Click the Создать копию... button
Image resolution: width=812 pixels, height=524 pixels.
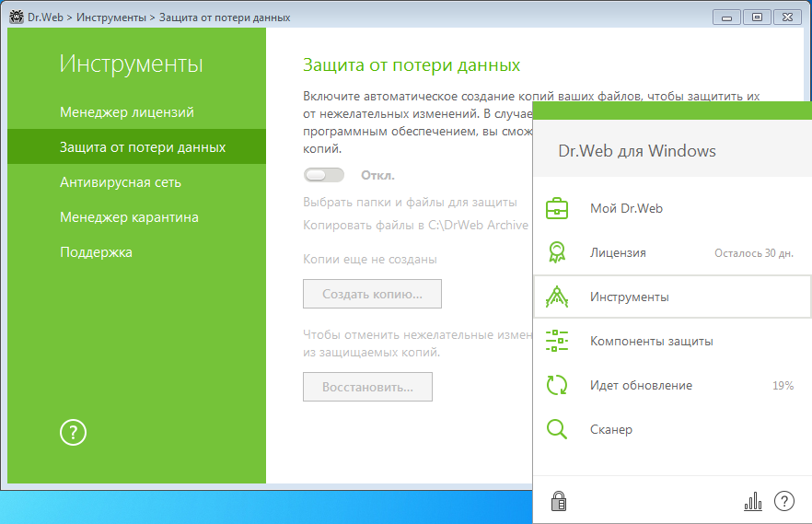tap(372, 294)
